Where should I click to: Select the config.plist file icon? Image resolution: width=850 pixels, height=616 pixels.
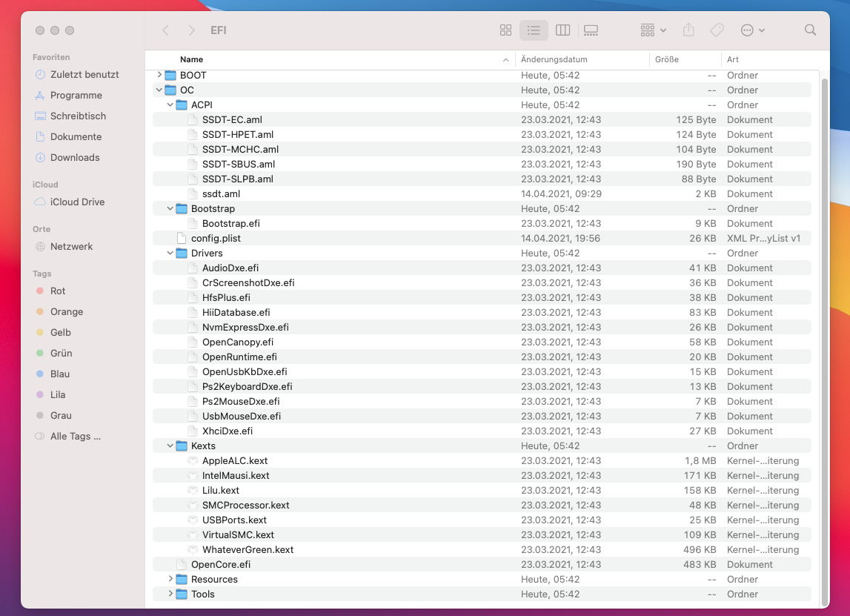pyautogui.click(x=182, y=238)
